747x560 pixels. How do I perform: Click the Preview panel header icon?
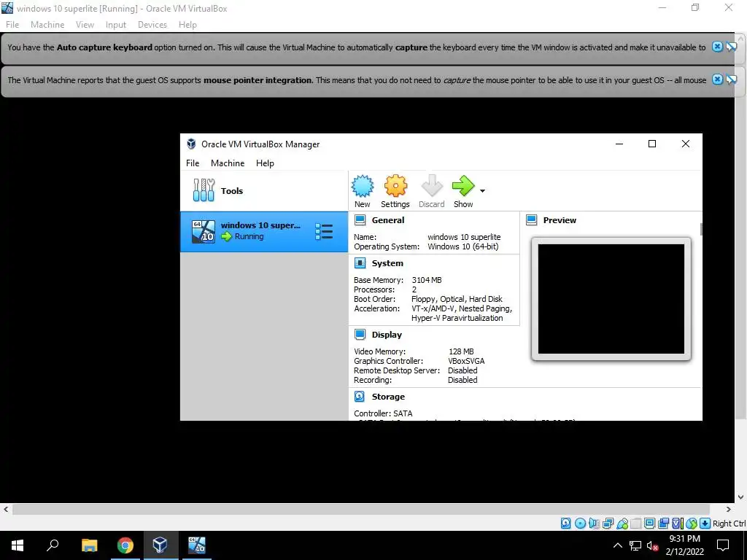tap(532, 220)
